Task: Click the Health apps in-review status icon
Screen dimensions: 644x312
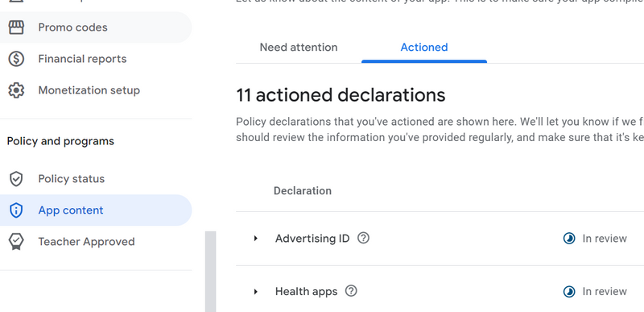Action: tap(569, 292)
